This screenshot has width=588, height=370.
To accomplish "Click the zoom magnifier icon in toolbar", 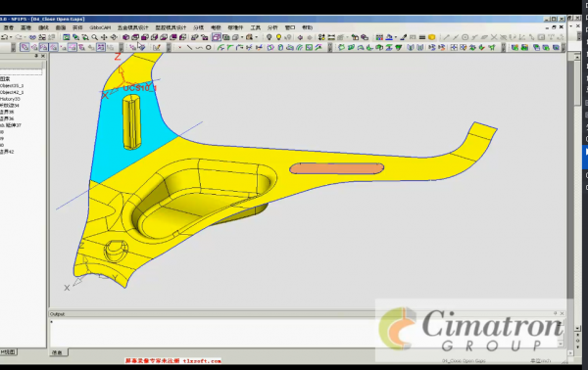I will point(94,37).
